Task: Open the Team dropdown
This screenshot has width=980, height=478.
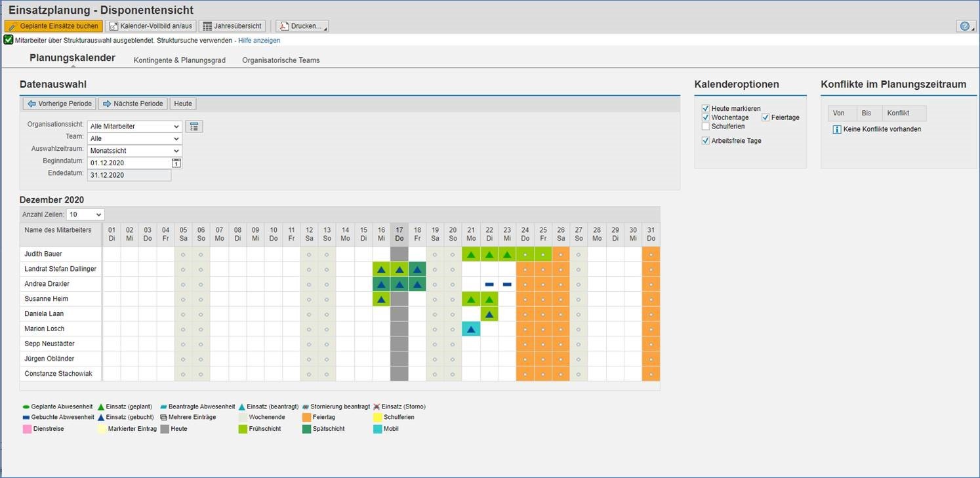Action: point(134,139)
